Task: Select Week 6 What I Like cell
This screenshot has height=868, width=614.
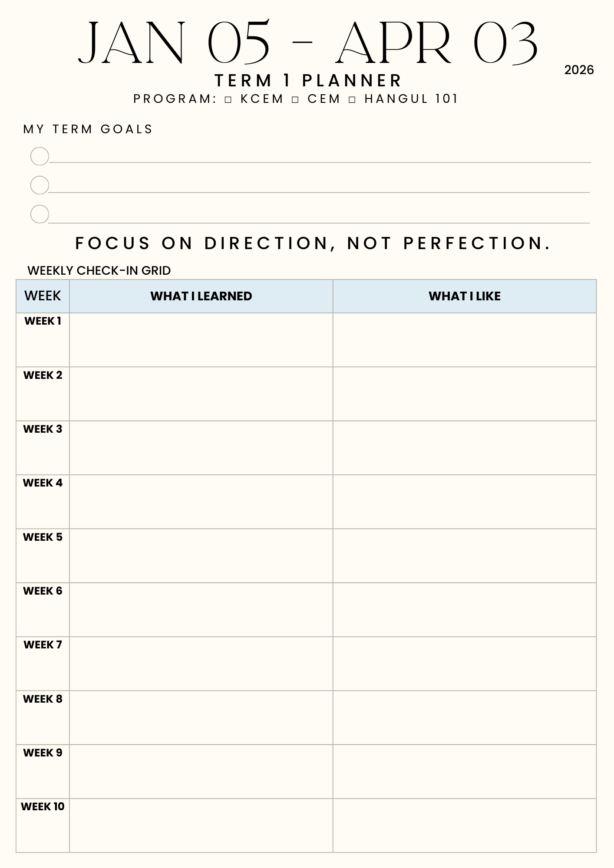Action: tap(465, 610)
